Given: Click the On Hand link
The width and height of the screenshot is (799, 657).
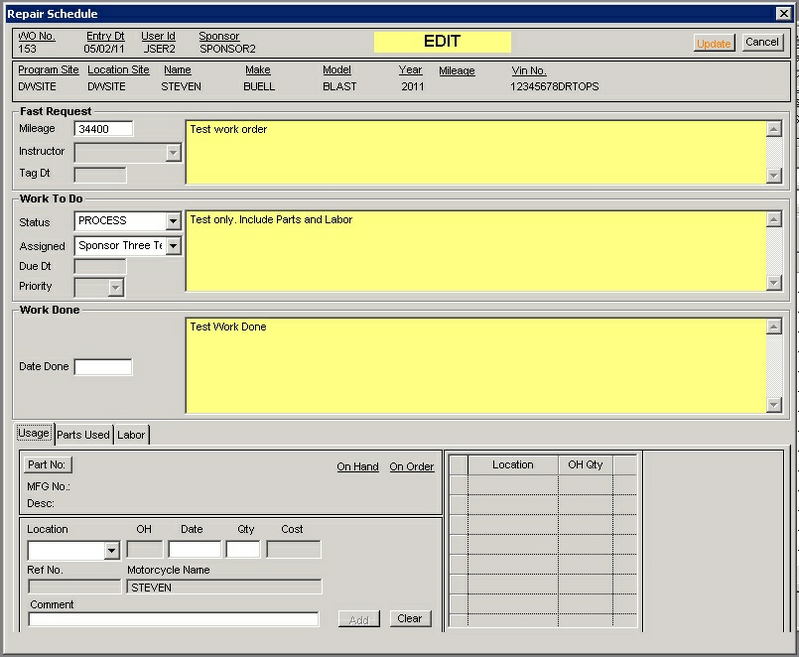Looking at the screenshot, I should point(357,467).
